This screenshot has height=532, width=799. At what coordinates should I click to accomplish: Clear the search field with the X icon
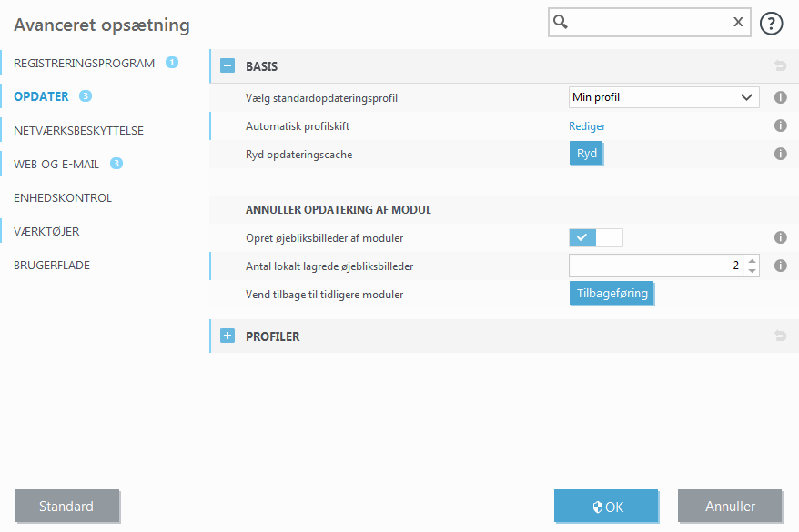(737, 22)
